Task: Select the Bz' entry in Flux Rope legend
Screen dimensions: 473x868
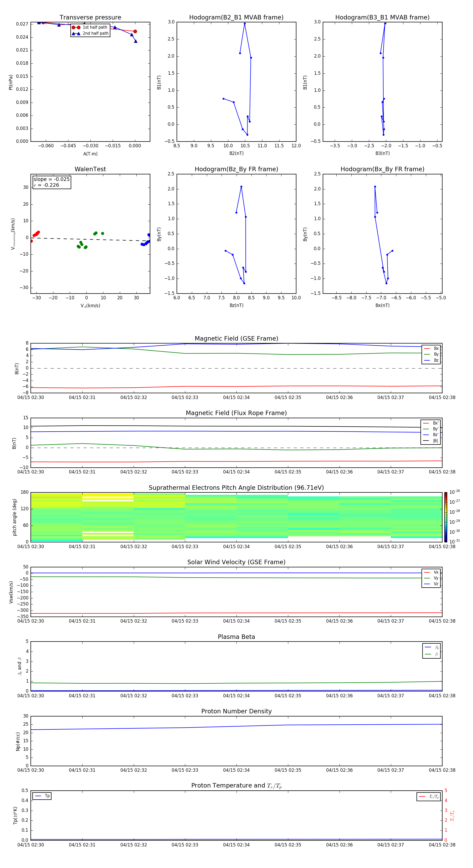Action: (431, 435)
